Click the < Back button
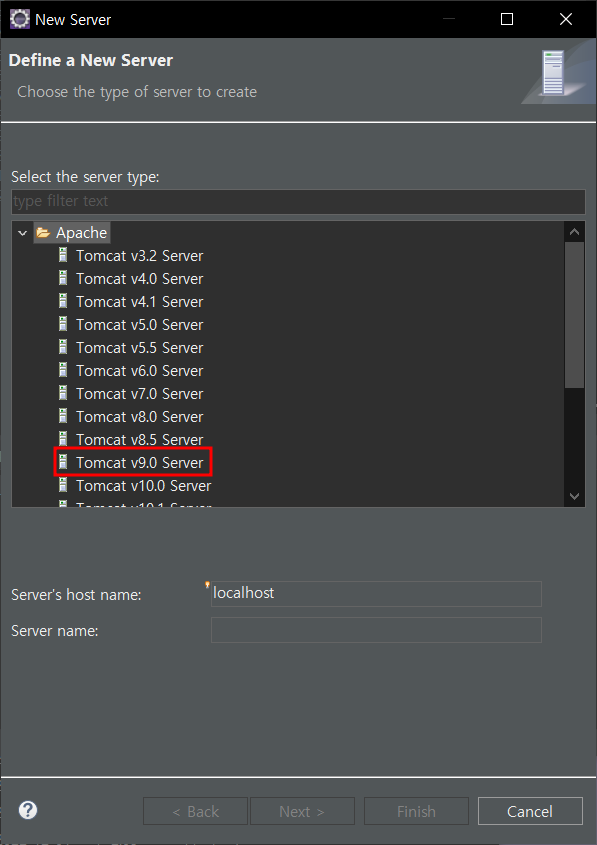 click(195, 811)
